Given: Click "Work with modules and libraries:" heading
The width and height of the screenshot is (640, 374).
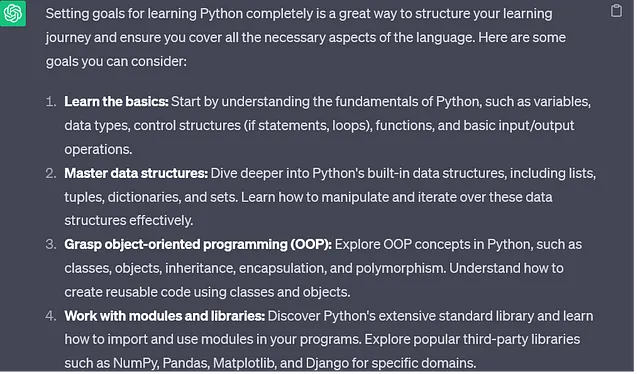Looking at the screenshot, I should 164,316.
